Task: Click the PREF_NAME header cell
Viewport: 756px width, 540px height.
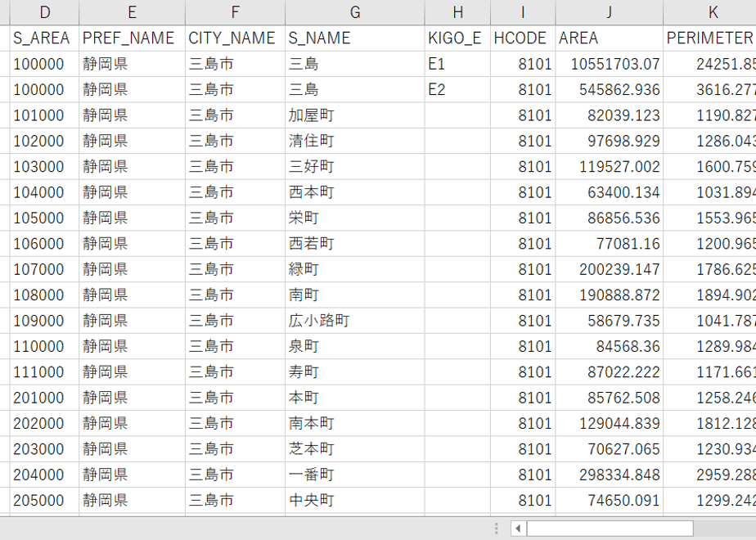Action: pyautogui.click(x=132, y=38)
